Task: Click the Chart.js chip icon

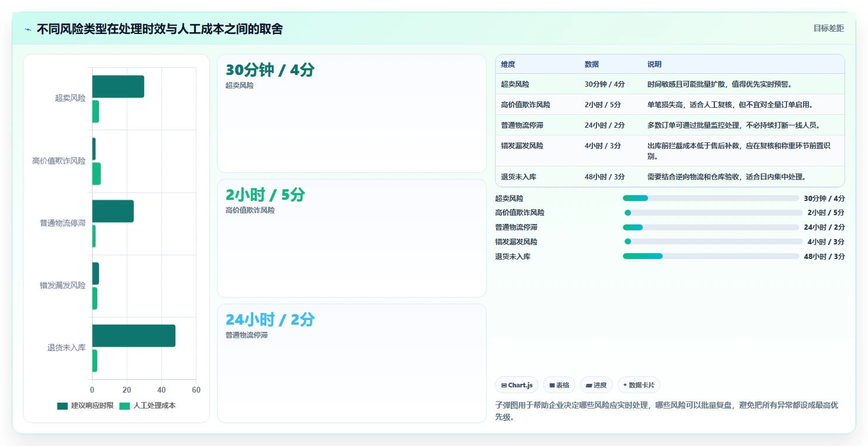Action: pyautogui.click(x=504, y=385)
